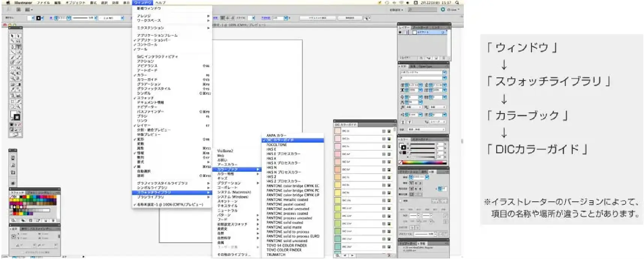Select the Pencil tool
This screenshot has height=260, width=644.
click(19, 57)
